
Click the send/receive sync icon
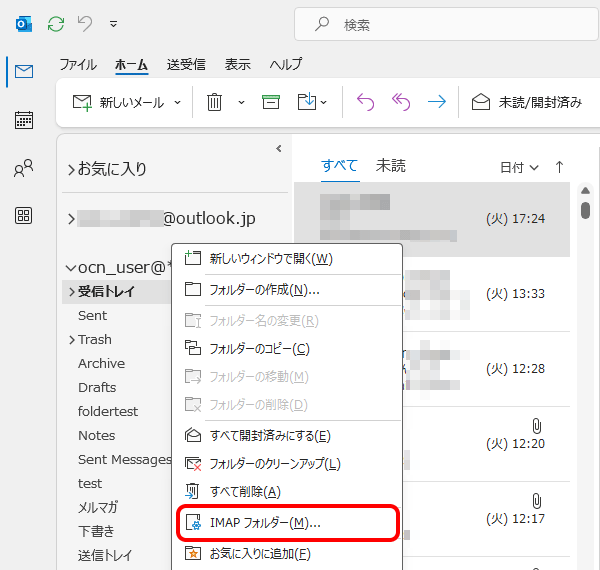(56, 22)
